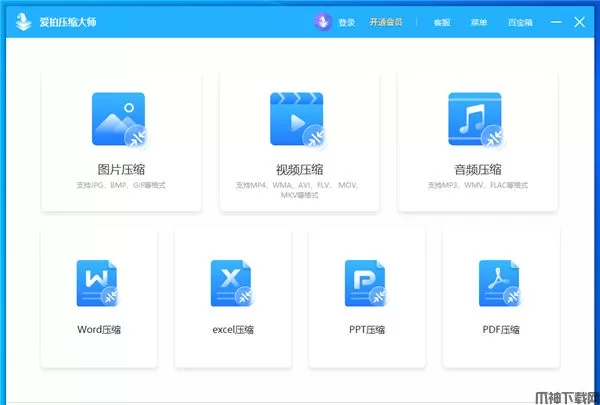Viewport: 600px width, 405px height.
Task: Choose the PPT compression icon
Action: (366, 283)
